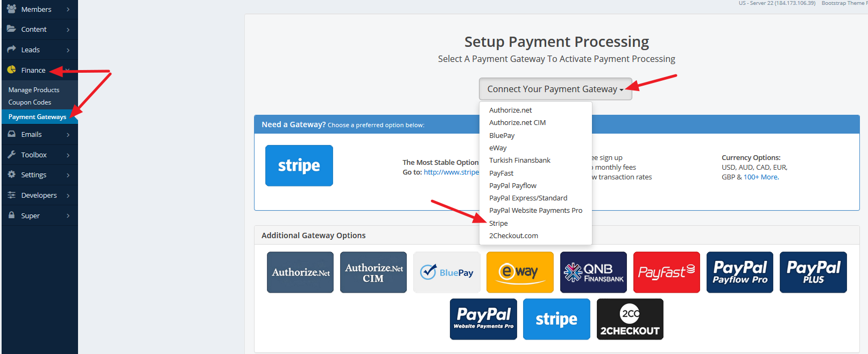The width and height of the screenshot is (868, 354).
Task: Click the Need a Gateway? header bar
Action: click(x=556, y=124)
